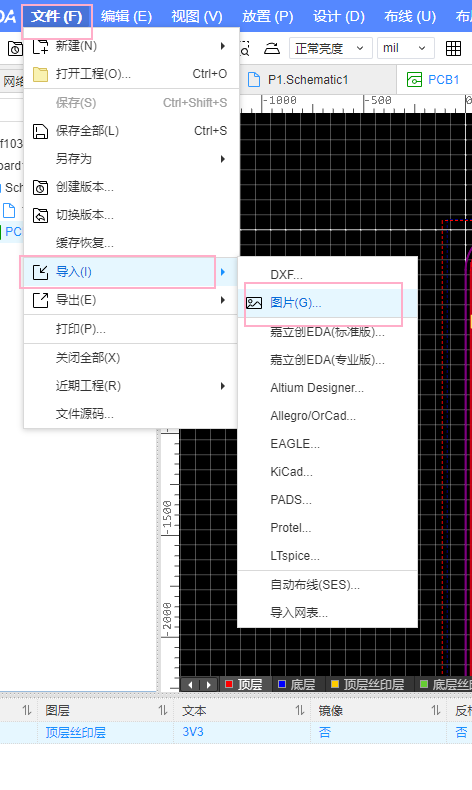Click the 图片(G) picture icon
The width and height of the screenshot is (472, 790).
254,303
